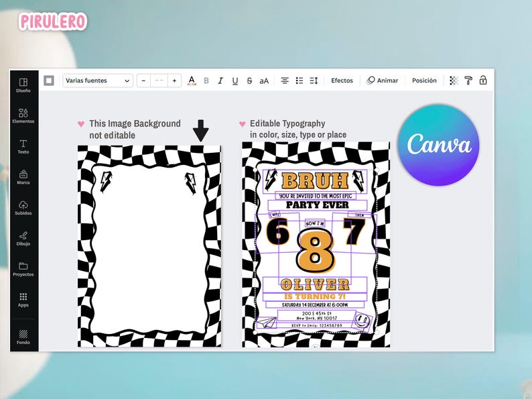Open the transparency checker icon
The width and height of the screenshot is (532, 399).
pyautogui.click(x=454, y=80)
